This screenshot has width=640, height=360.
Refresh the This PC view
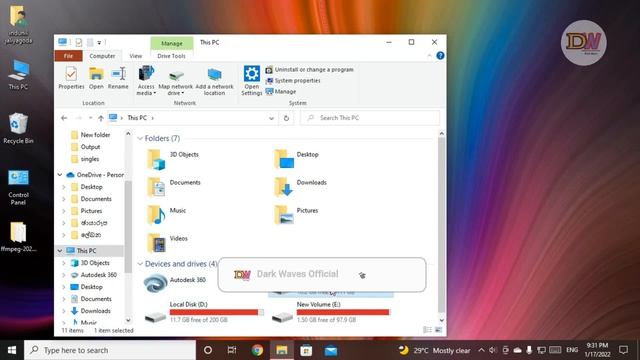[x=287, y=118]
